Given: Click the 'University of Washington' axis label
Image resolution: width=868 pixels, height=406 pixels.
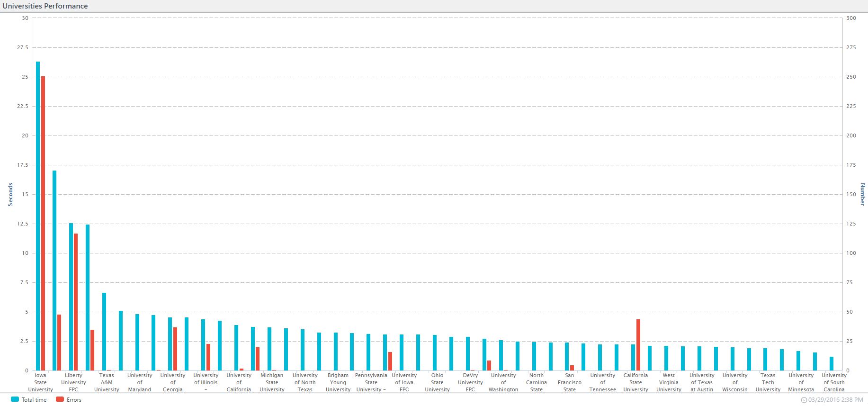Looking at the screenshot, I should (x=503, y=382).
